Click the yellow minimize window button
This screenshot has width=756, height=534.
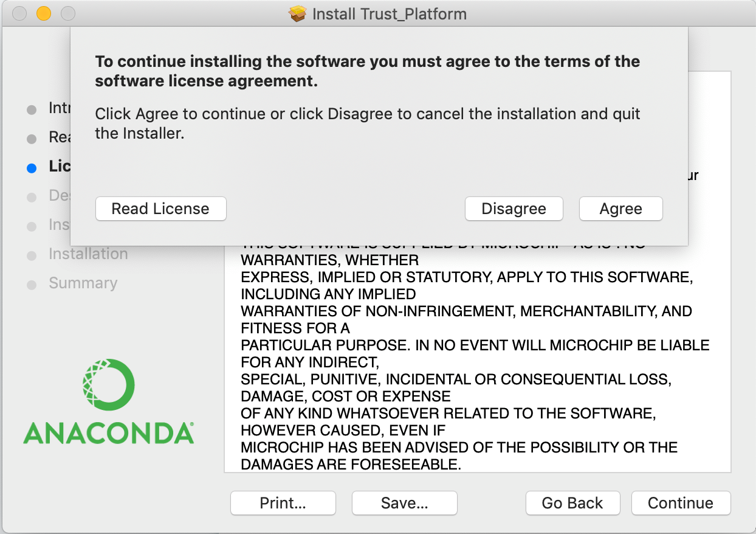click(44, 13)
